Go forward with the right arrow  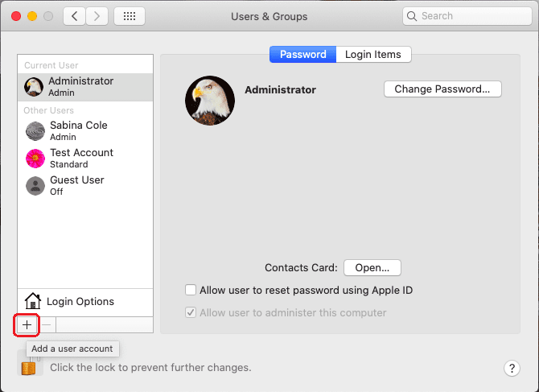click(97, 16)
